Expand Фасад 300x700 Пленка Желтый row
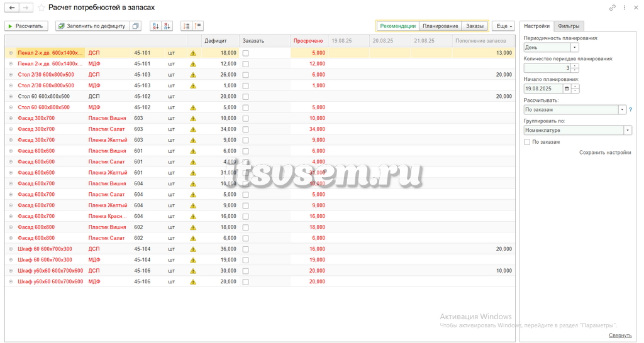 tap(11, 140)
